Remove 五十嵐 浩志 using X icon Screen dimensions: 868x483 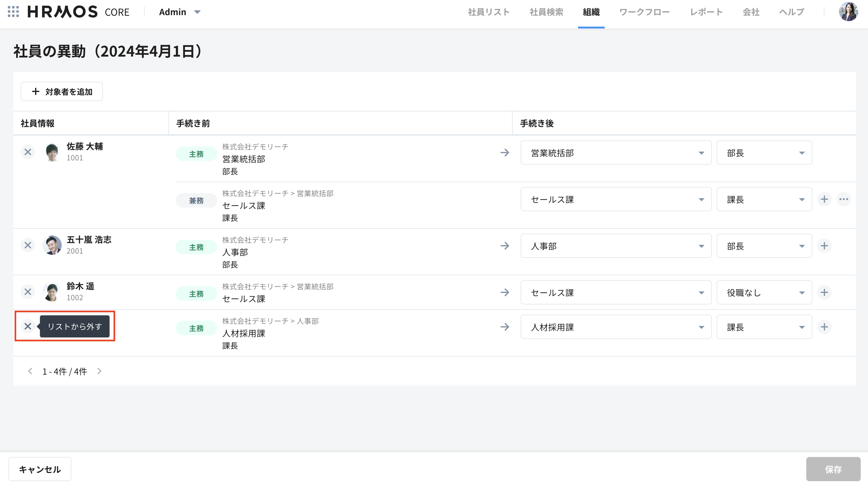tap(28, 245)
